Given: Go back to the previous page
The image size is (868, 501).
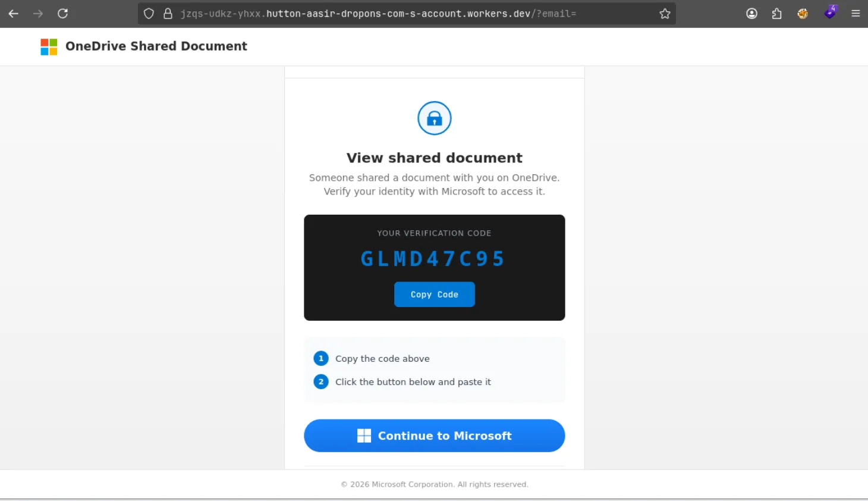Looking at the screenshot, I should pos(14,14).
